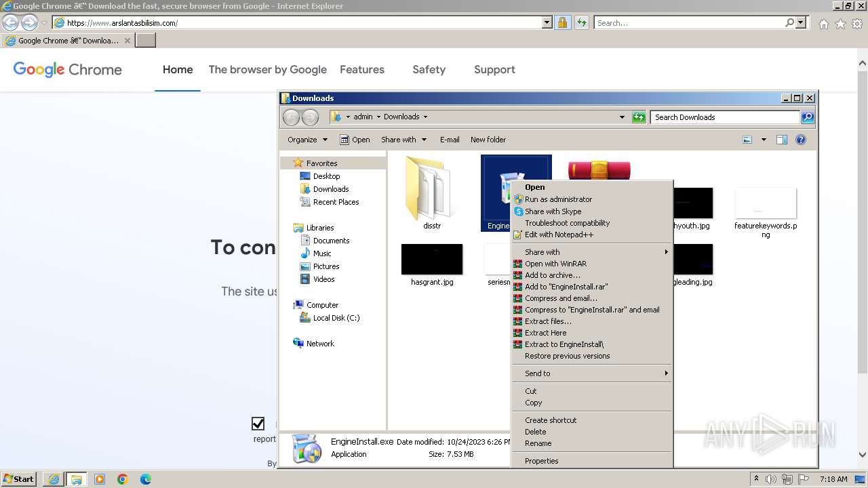
Task: Toggle the preview pane icon
Action: pos(781,140)
